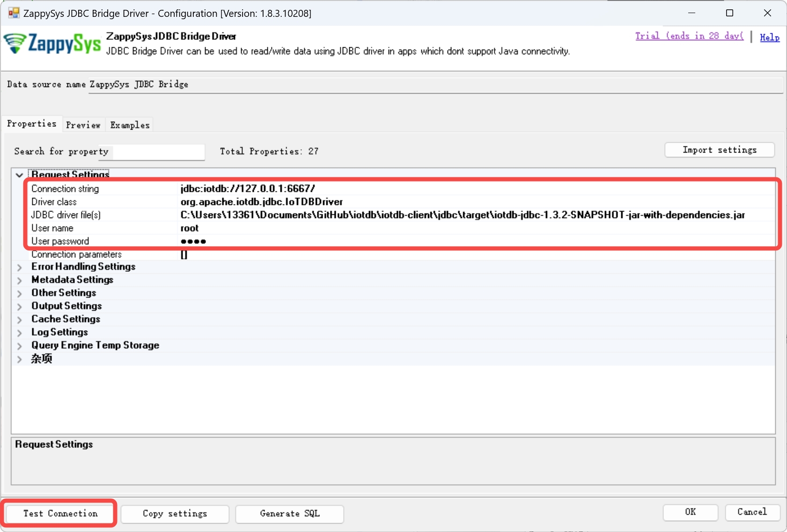The image size is (787, 532).
Task: Click the ZappySys logo icon
Action: tap(51, 44)
